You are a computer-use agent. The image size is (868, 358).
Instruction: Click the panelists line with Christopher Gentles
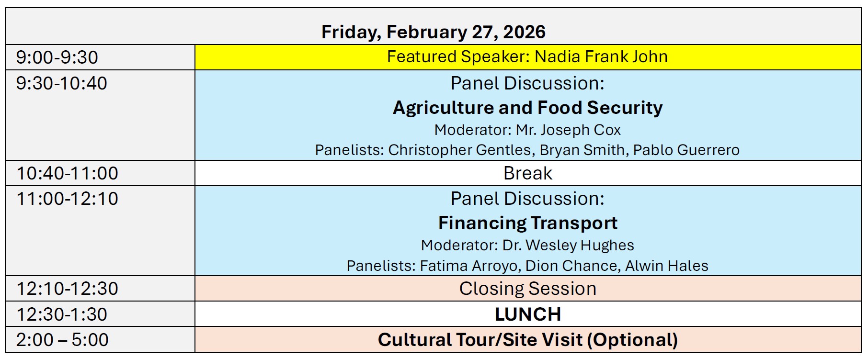tap(527, 150)
